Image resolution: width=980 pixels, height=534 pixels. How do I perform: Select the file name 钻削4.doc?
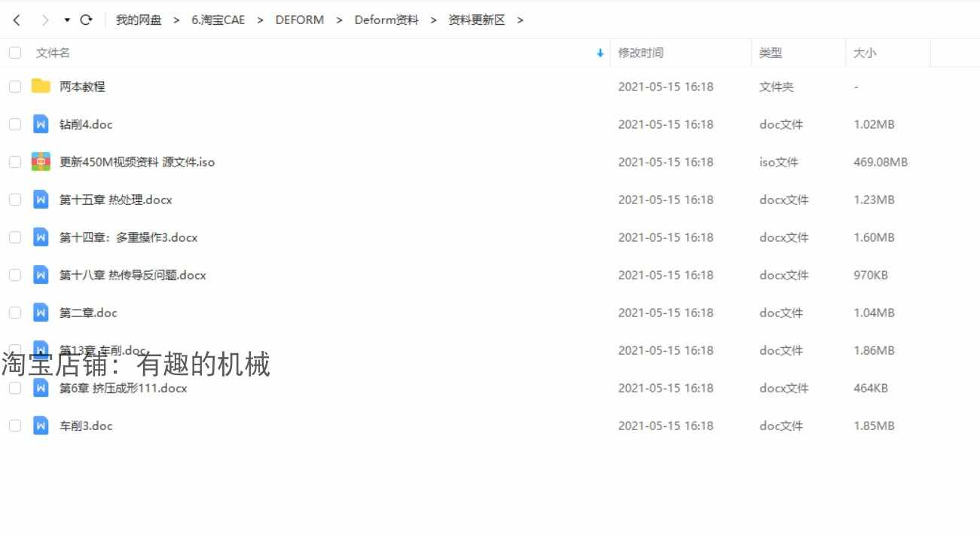pos(86,124)
